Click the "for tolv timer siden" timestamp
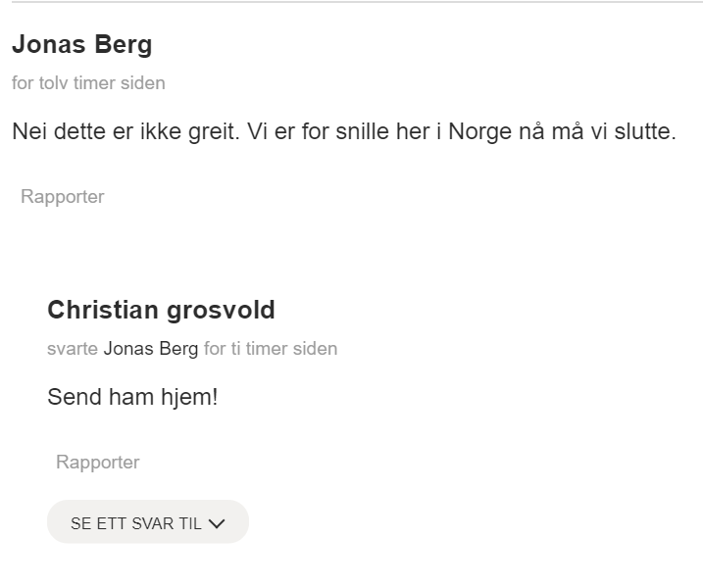 tap(88, 83)
